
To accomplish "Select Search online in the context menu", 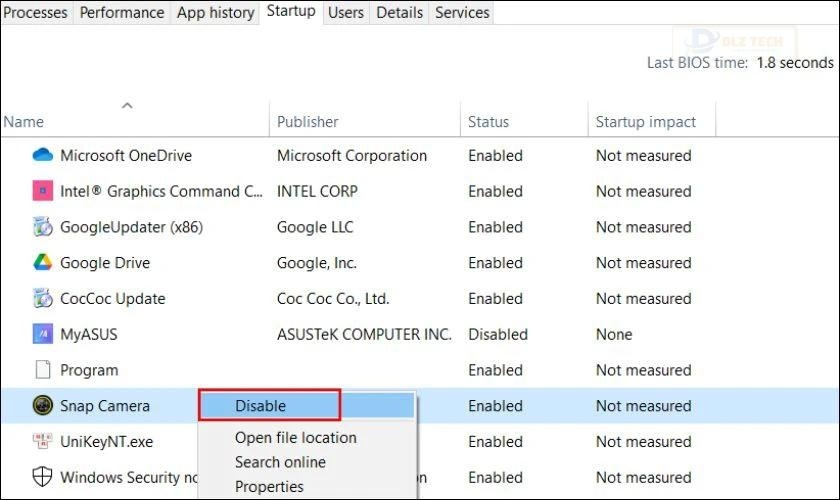I will click(x=280, y=462).
